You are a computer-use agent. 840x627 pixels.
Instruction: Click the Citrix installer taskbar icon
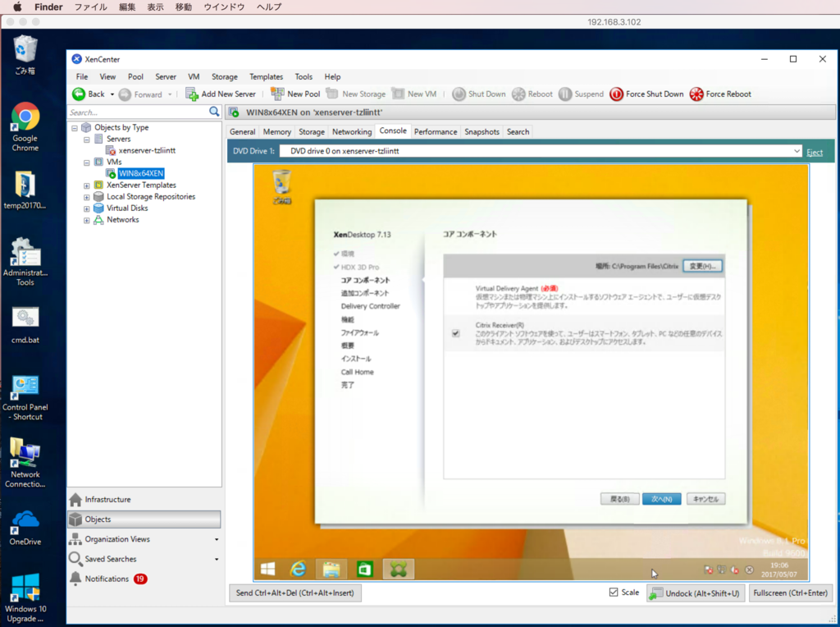tap(399, 569)
